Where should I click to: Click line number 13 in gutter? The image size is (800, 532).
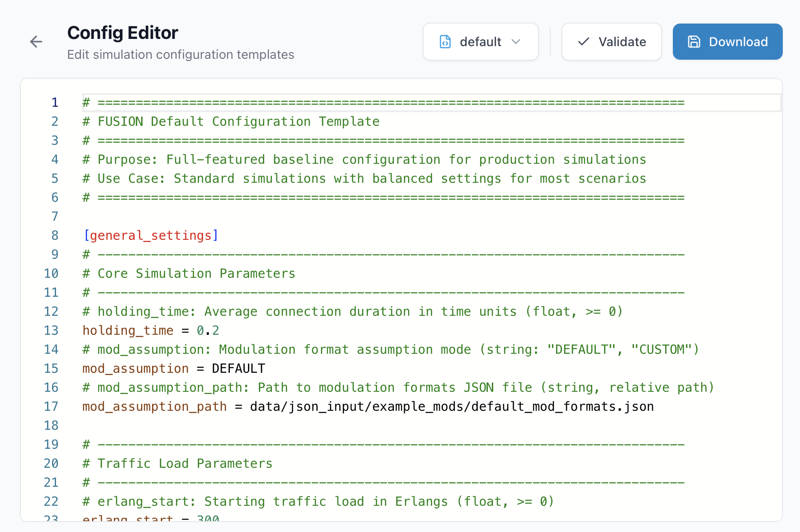point(51,331)
